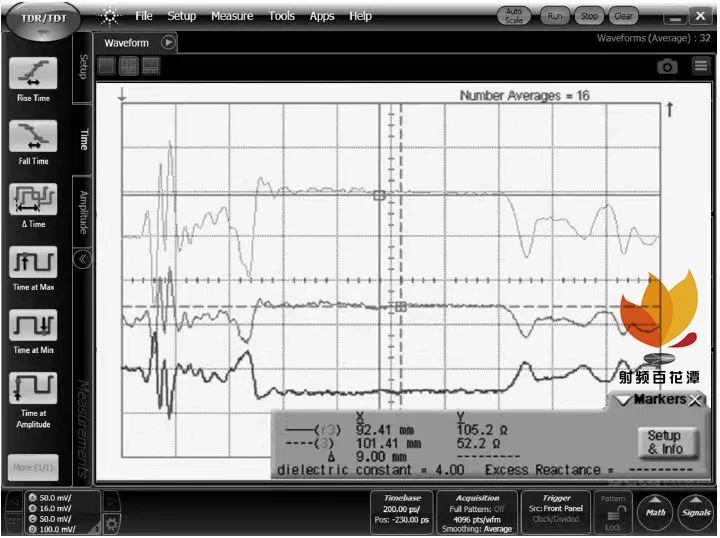The width and height of the screenshot is (720, 538).
Task: Open the Timebase settings panel
Action: click(402, 513)
